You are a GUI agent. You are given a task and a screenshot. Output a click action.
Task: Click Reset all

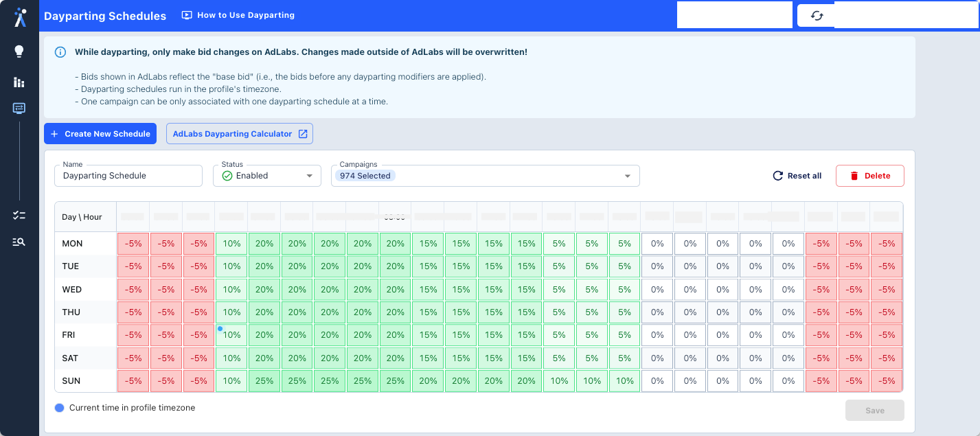[x=797, y=176]
